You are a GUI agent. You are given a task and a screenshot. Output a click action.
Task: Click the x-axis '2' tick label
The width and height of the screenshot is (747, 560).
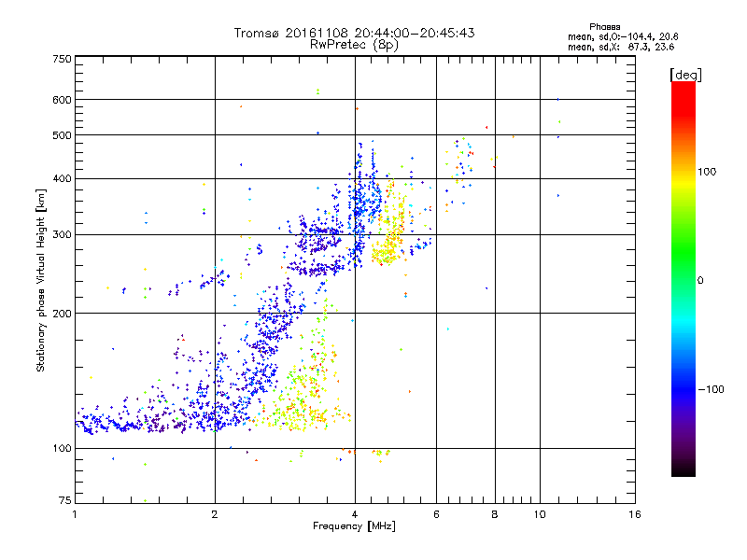215,514
